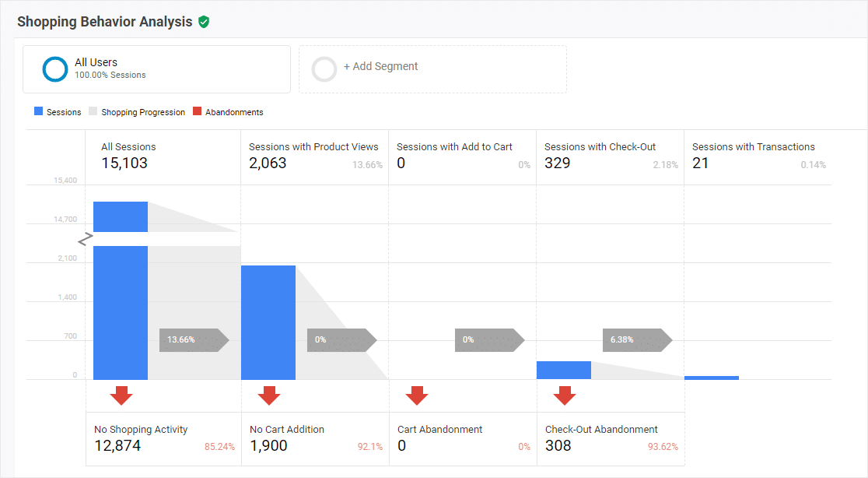Click the All Sessions 15,103 value
868x478 pixels.
point(124,163)
